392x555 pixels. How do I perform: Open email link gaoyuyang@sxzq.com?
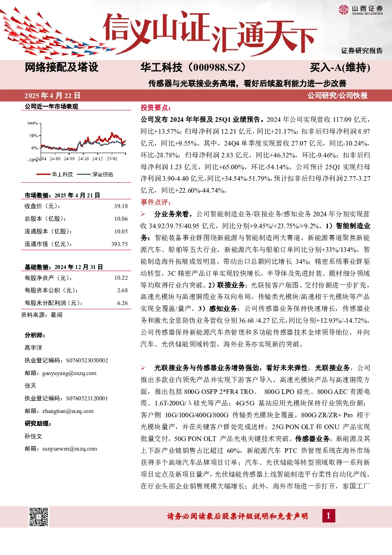click(x=69, y=373)
